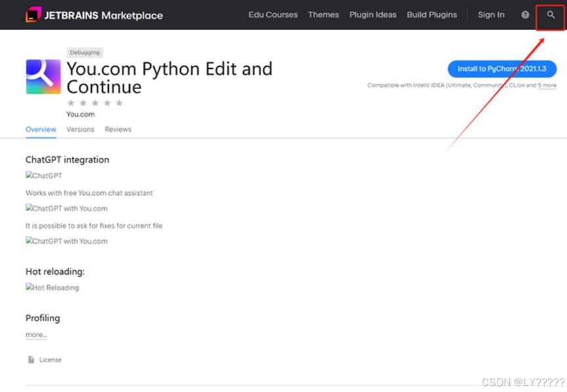Click the 'ChatGPT integration' heading
This screenshot has width=567, height=392.
tap(68, 160)
